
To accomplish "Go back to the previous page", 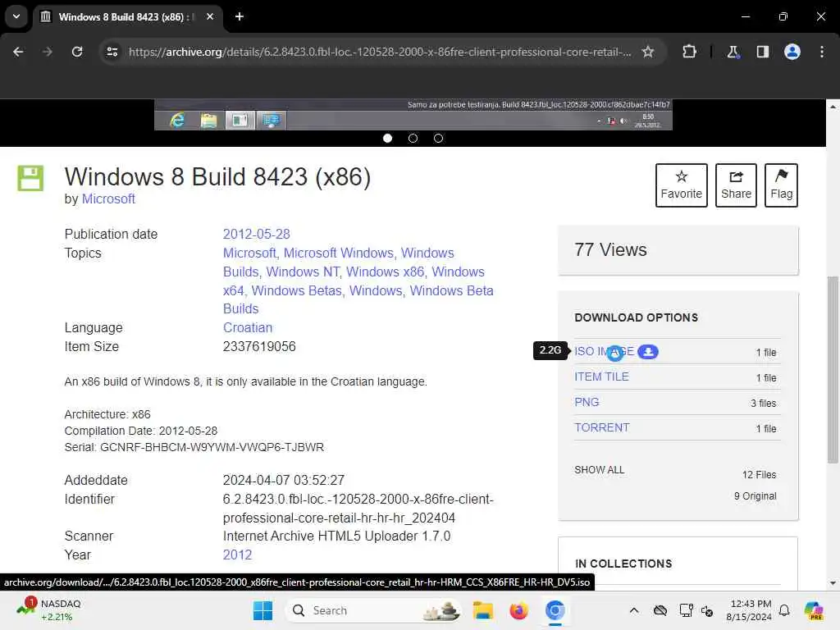I will point(18,52).
